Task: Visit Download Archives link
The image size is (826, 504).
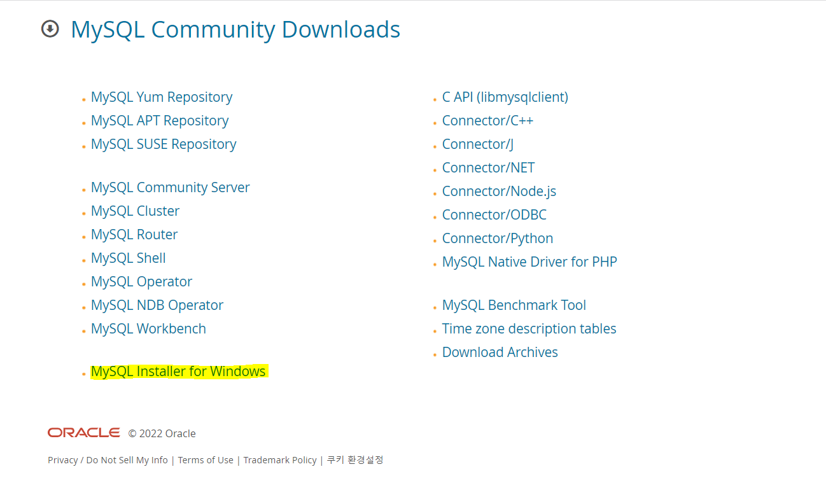Action: [x=500, y=353]
